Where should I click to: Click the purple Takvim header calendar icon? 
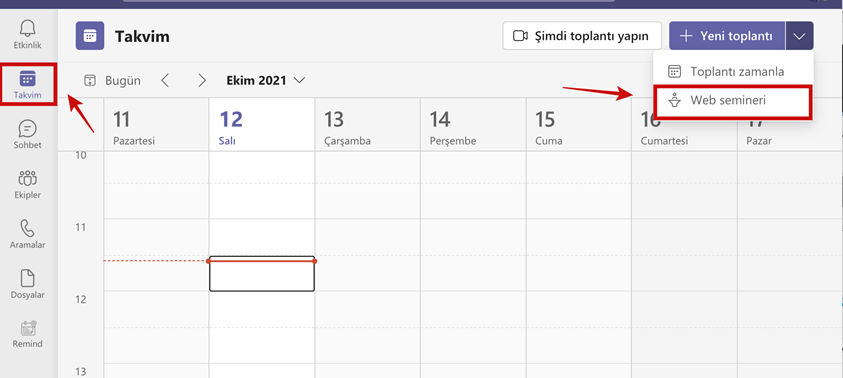90,36
